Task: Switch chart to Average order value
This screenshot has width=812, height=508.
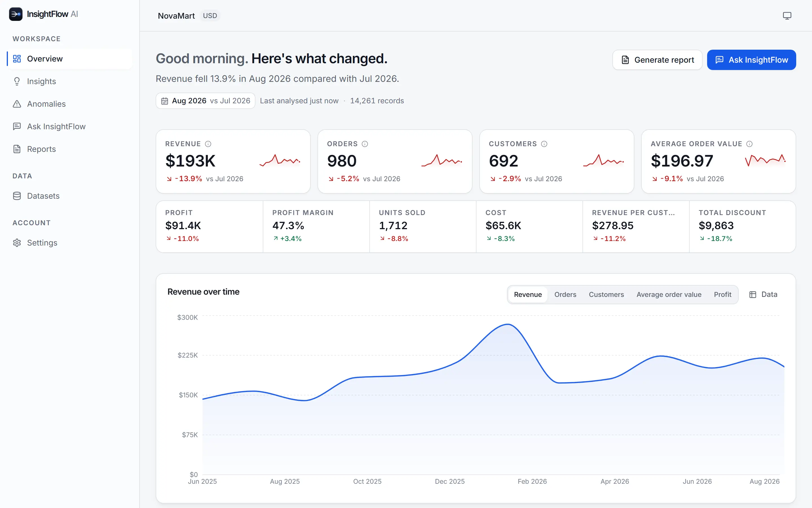Action: coord(669,295)
